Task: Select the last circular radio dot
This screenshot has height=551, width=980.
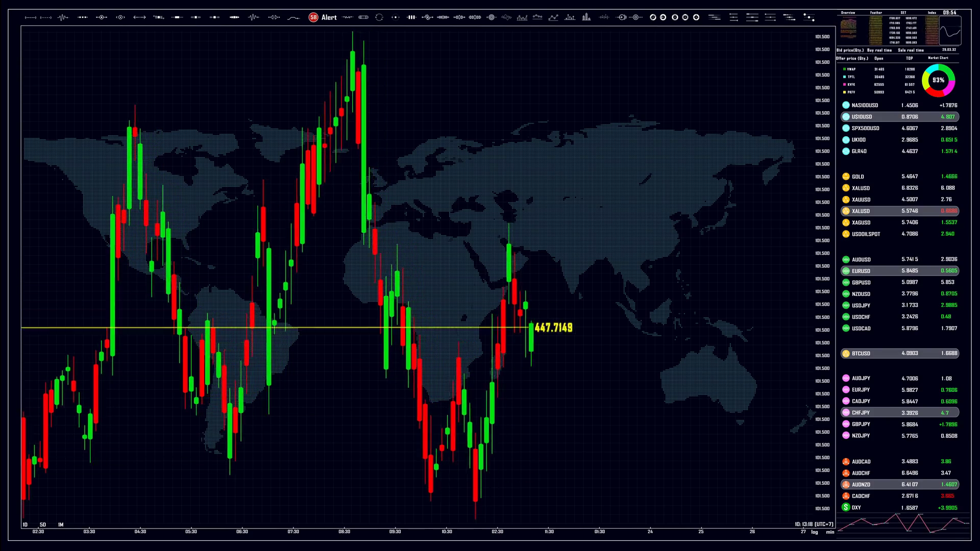Action: (x=696, y=17)
